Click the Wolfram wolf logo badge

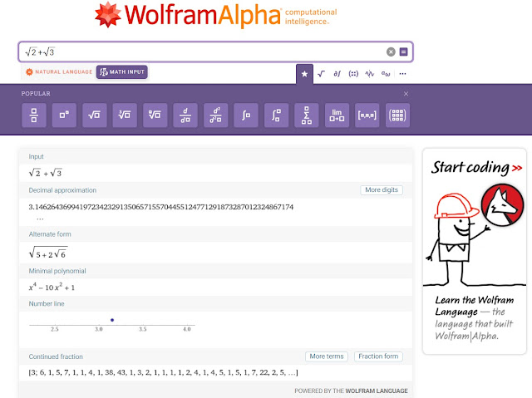tap(502, 205)
